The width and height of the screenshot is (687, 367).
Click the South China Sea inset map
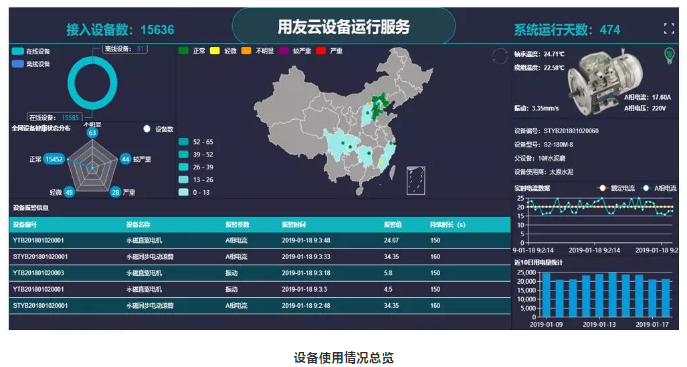coord(415,180)
